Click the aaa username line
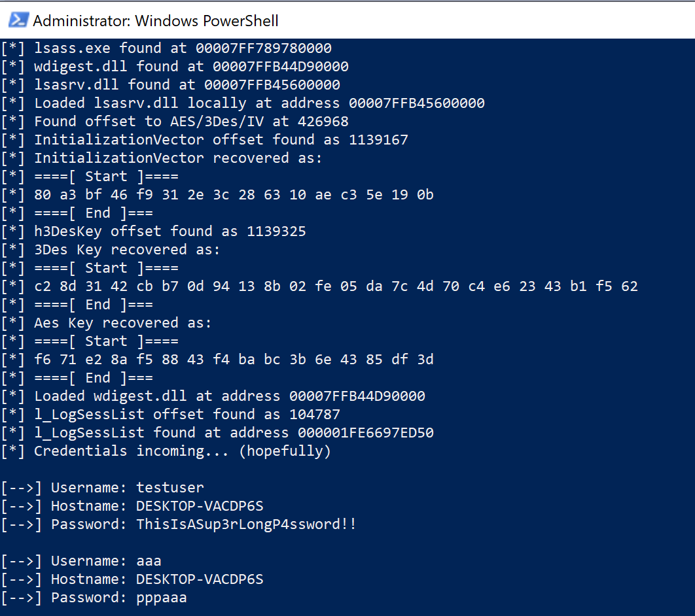Screen dimensions: 695x616 pos(149,560)
